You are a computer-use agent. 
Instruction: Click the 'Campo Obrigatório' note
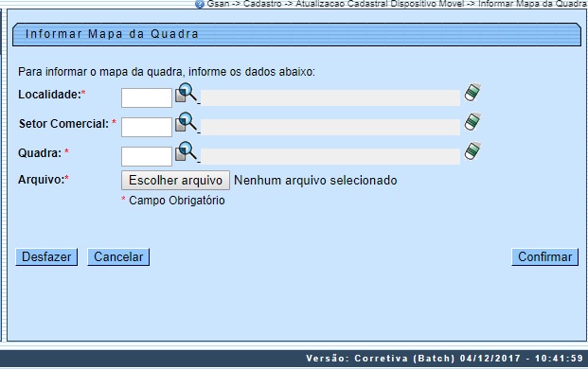pos(177,201)
